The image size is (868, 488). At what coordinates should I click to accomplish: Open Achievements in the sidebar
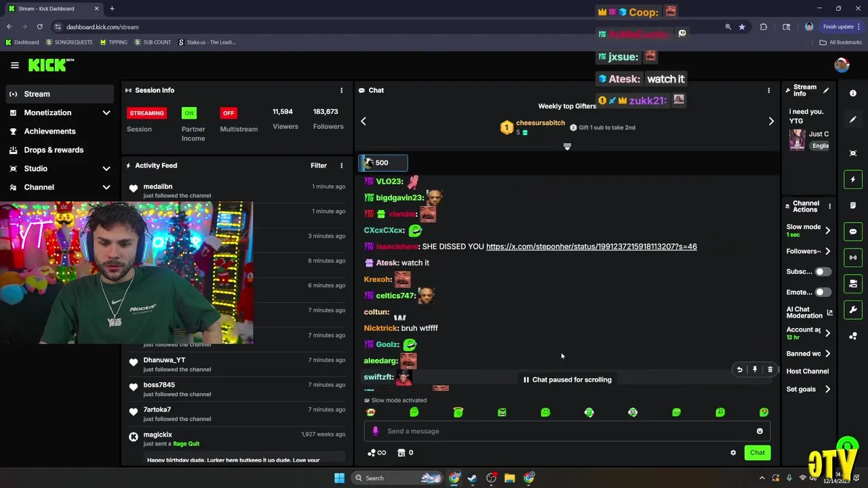pos(59,131)
